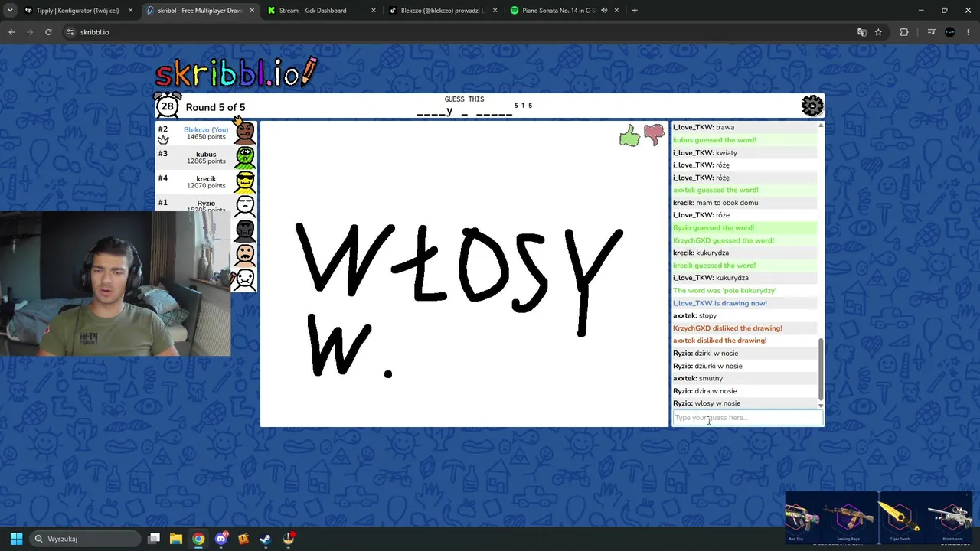Open the Chrome profile avatar
The image size is (980, 551).
950,32
